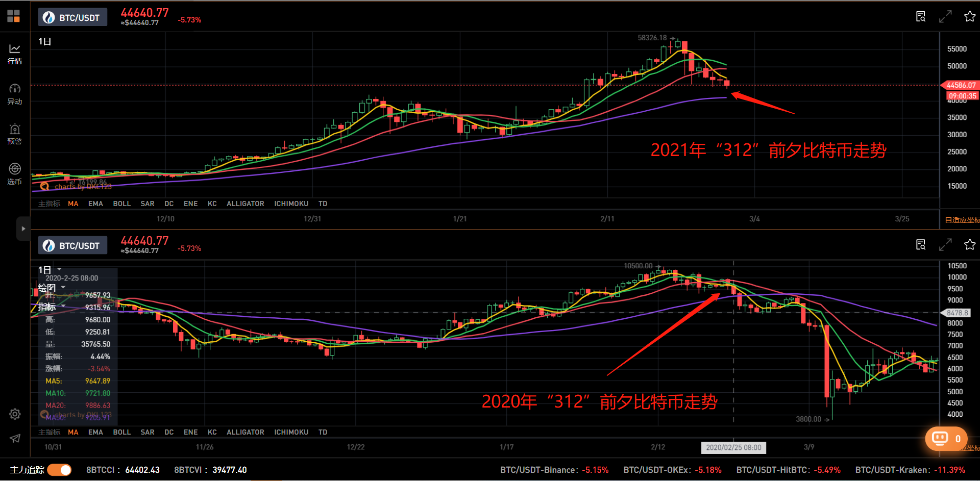Click the top BTC/USDT pair button
The height and width of the screenshot is (481, 980).
[x=72, y=17]
